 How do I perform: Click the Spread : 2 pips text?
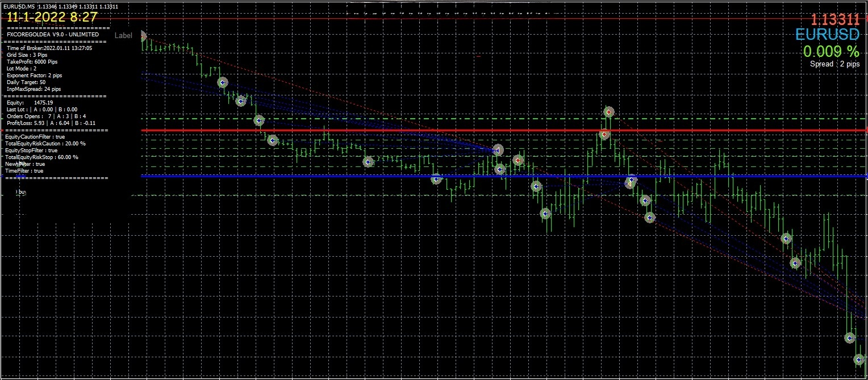pos(834,64)
